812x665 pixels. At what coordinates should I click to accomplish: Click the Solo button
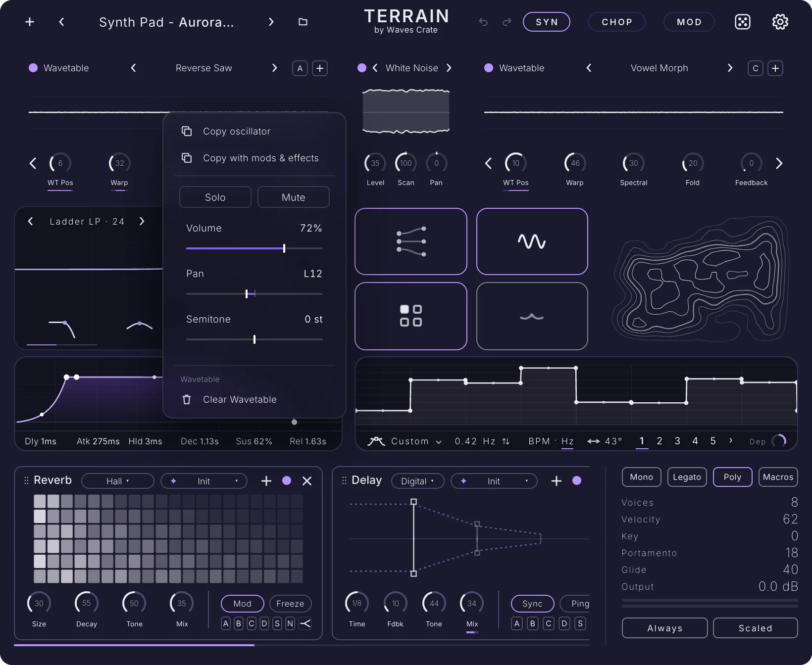(x=215, y=197)
